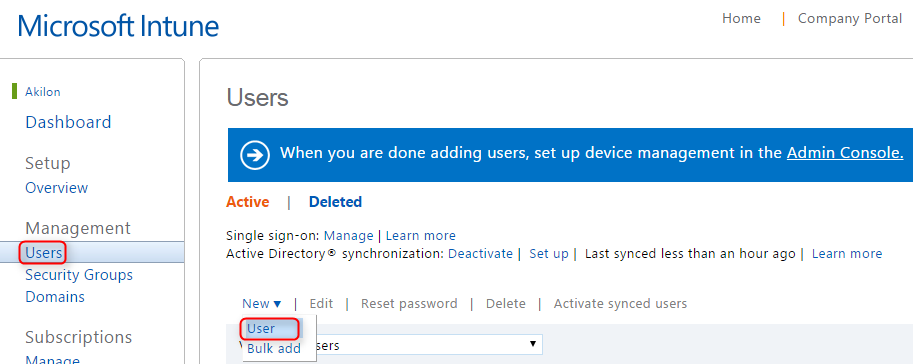Click Overview under Setup

click(x=56, y=188)
